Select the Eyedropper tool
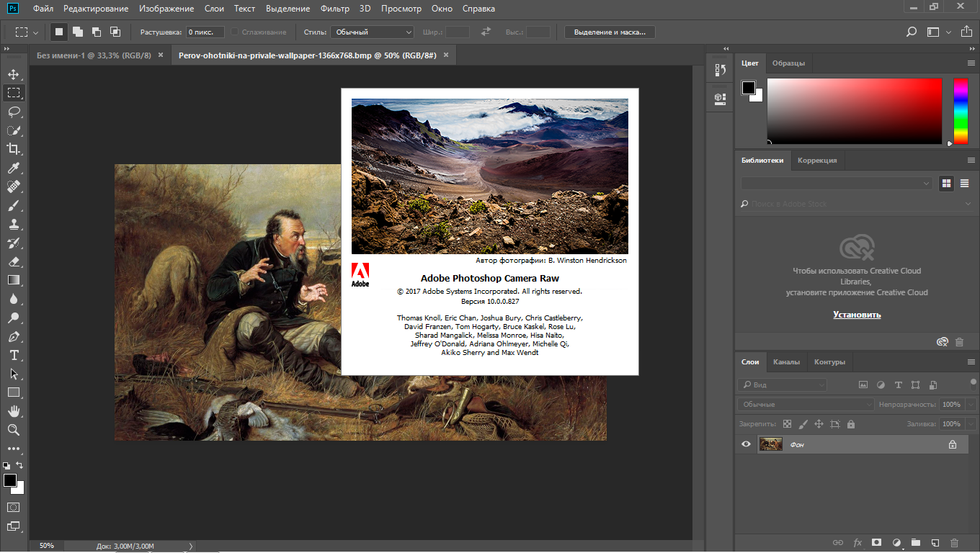Image resolution: width=980 pixels, height=553 pixels. click(x=14, y=168)
